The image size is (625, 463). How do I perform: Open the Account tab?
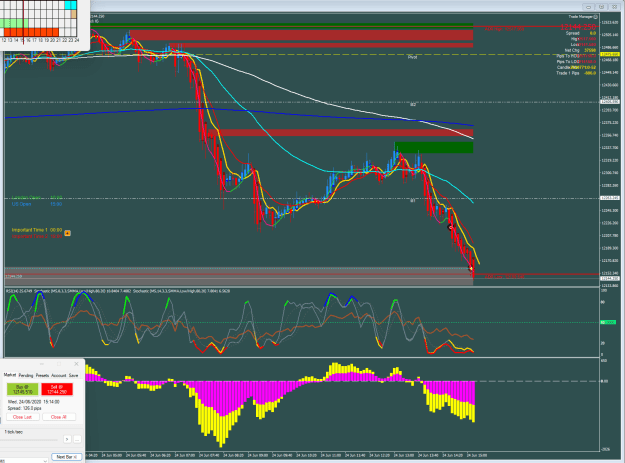point(59,375)
